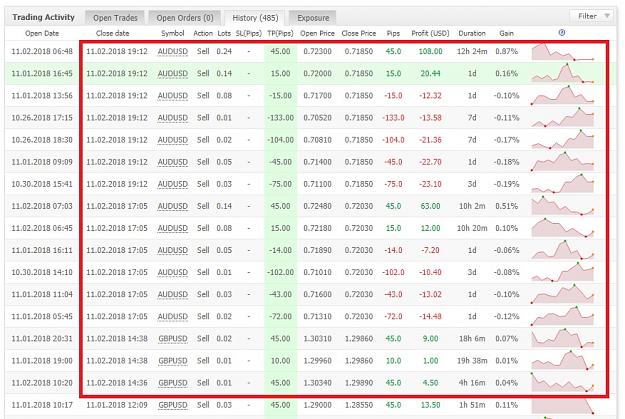Click the profit value -14.48
The image size is (625, 419).
coord(430,317)
